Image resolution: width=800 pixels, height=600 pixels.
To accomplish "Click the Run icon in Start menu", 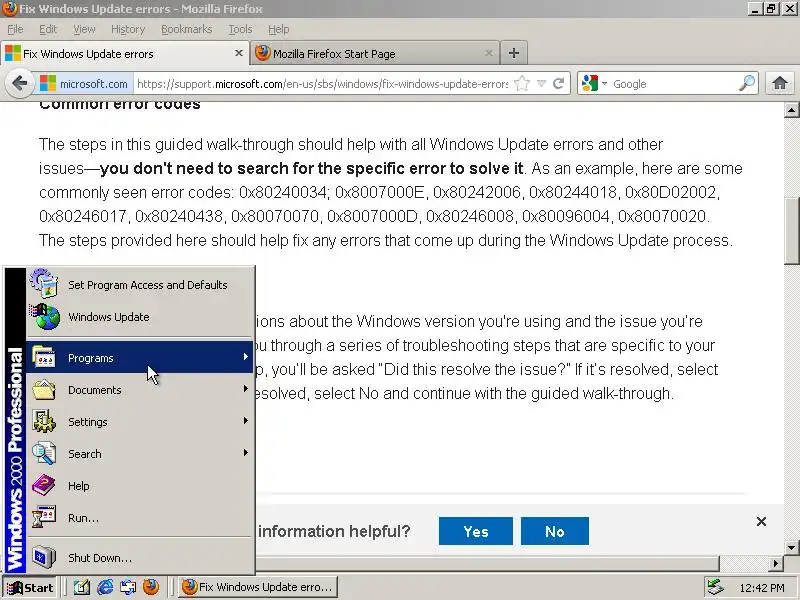I will point(44,517).
